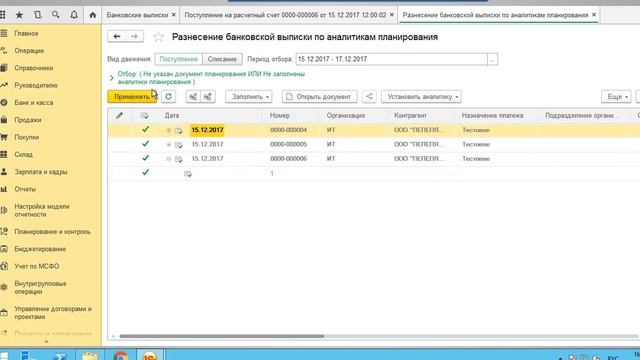Open Chrome from Windows taskbar
This screenshot has width=640, height=360.
[x=120, y=356]
